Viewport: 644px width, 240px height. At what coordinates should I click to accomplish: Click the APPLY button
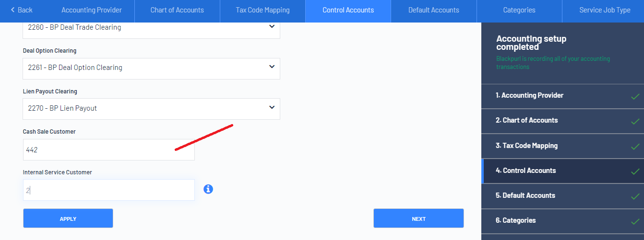[68, 218]
